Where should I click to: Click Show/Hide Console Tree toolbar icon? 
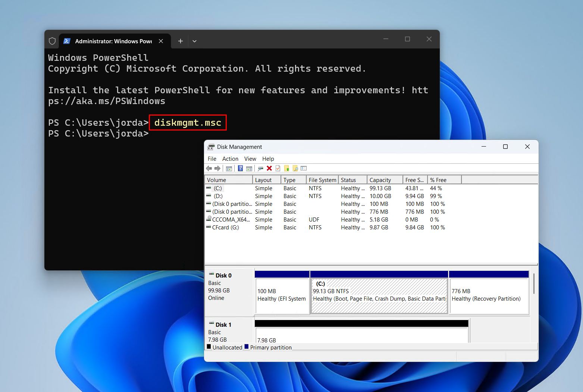[x=229, y=169]
